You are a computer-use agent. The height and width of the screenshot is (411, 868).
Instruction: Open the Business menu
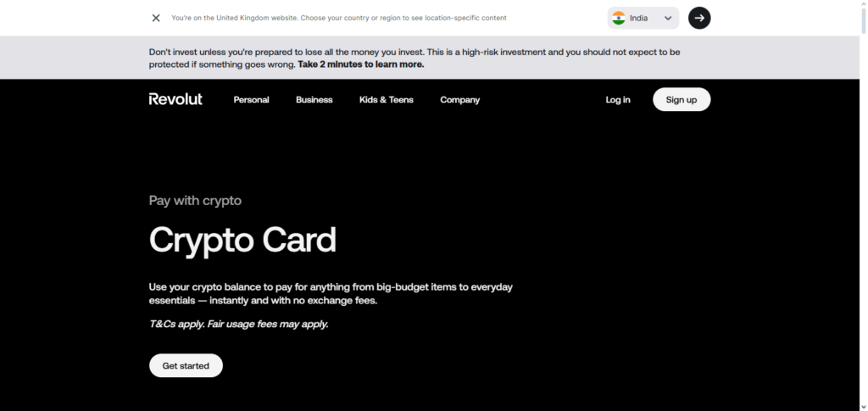(x=314, y=100)
